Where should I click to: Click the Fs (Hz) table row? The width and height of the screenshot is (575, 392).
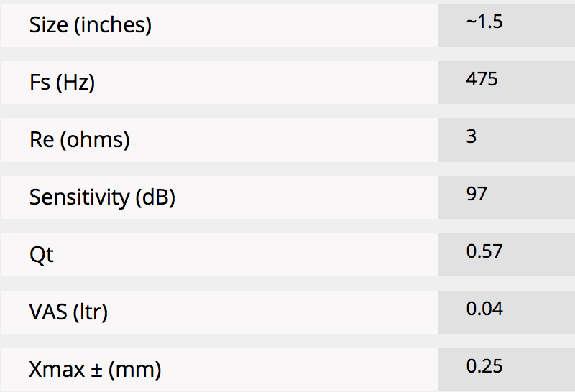tap(287, 83)
